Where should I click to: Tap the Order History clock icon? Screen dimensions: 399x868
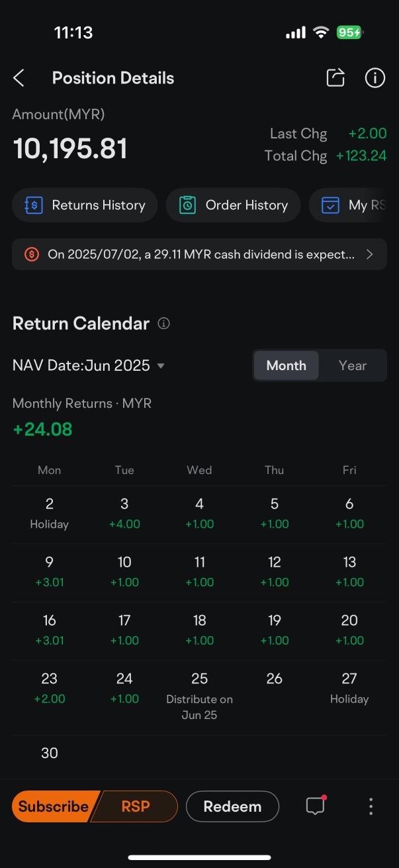[x=188, y=205]
